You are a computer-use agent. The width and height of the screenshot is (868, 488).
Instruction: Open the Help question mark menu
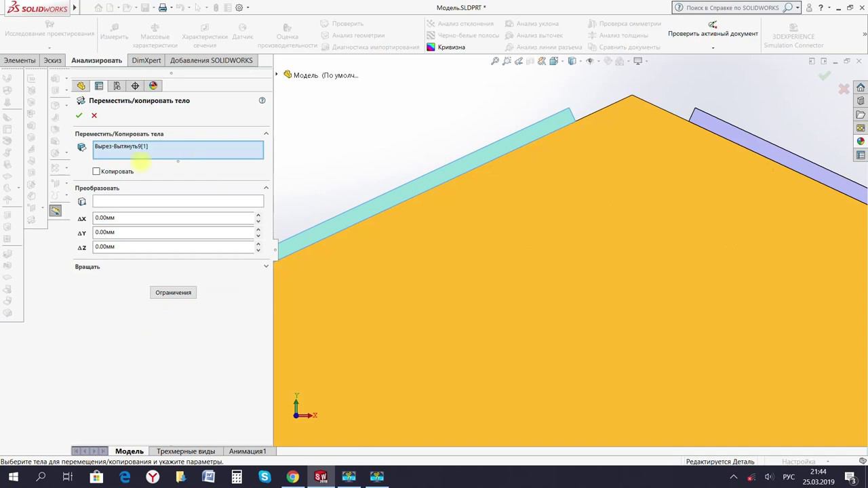(x=822, y=7)
